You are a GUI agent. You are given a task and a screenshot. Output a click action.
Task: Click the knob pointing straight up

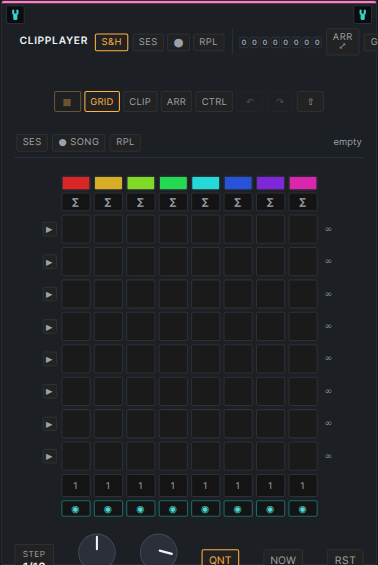tap(97, 550)
